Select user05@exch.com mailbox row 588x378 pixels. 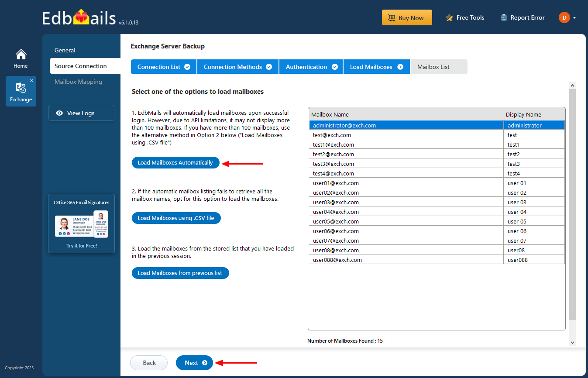[437, 221]
